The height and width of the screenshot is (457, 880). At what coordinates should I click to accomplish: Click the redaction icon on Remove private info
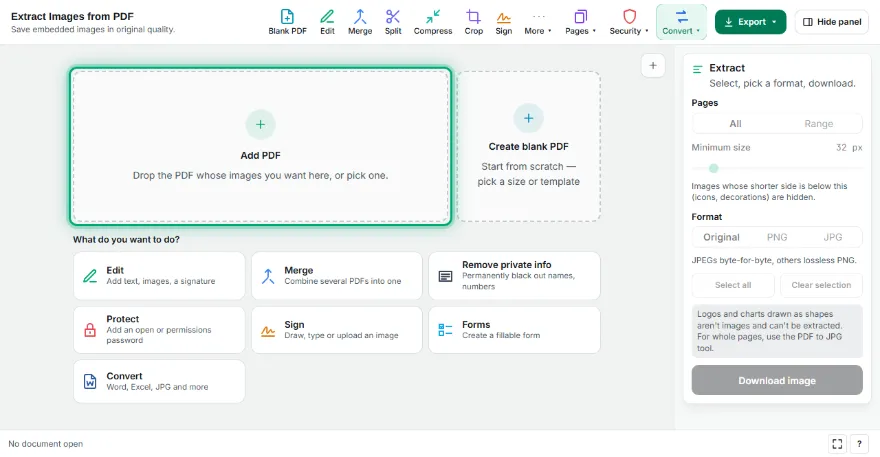coord(445,276)
